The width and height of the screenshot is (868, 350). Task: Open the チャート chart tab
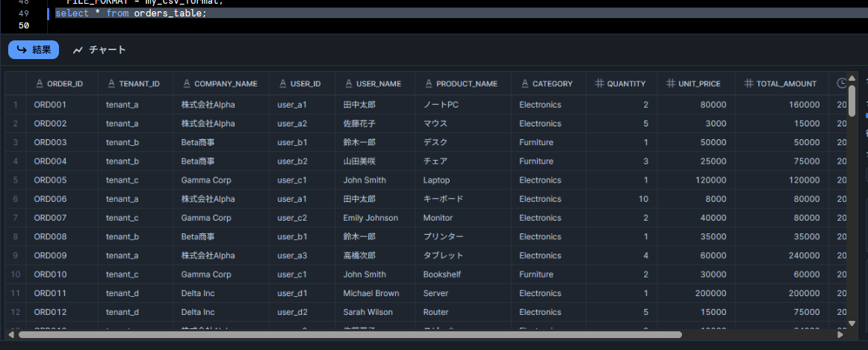tap(99, 50)
